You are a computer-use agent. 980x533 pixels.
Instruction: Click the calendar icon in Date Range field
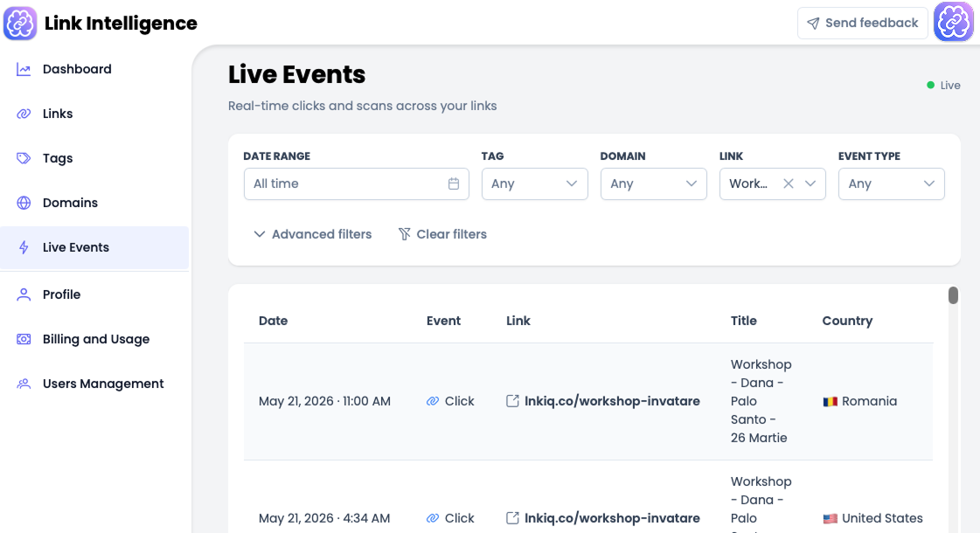454,183
